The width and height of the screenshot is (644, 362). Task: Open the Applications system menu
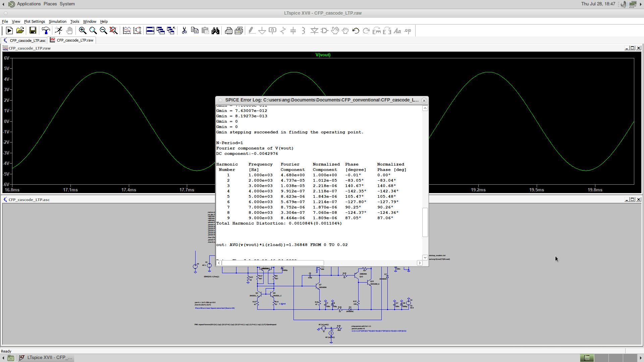29,4
